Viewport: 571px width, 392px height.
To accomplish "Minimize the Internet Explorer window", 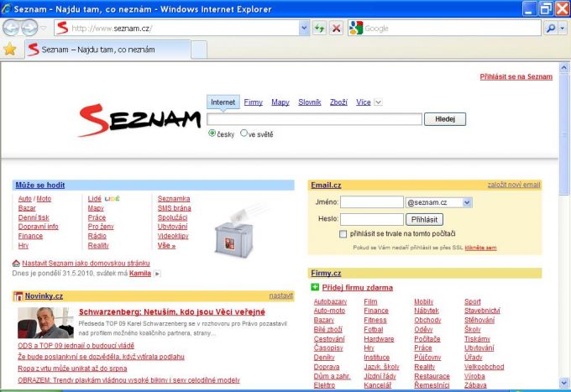I will point(530,8).
